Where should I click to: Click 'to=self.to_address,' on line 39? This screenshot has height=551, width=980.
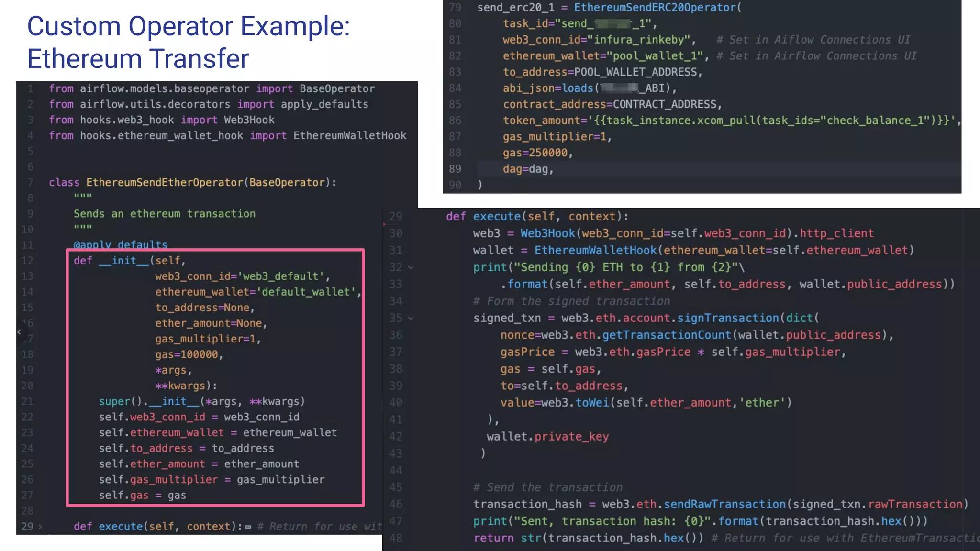point(564,386)
